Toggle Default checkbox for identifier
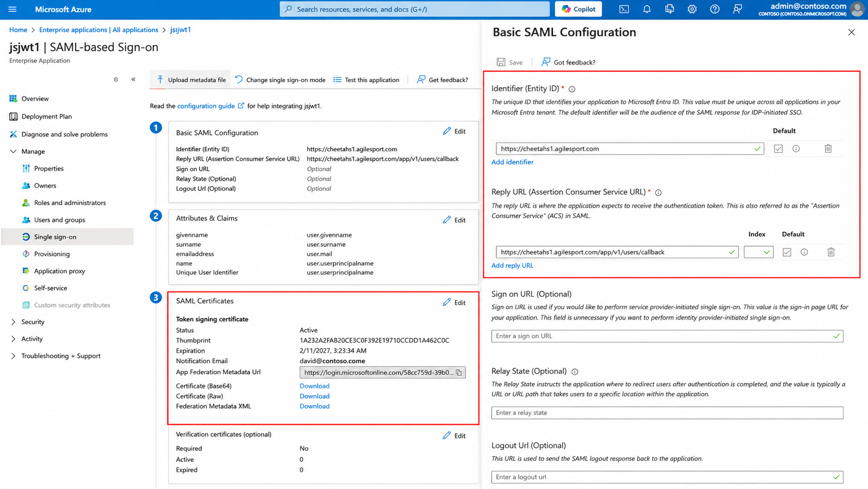Viewport: 868px width, 489px height. (x=778, y=149)
